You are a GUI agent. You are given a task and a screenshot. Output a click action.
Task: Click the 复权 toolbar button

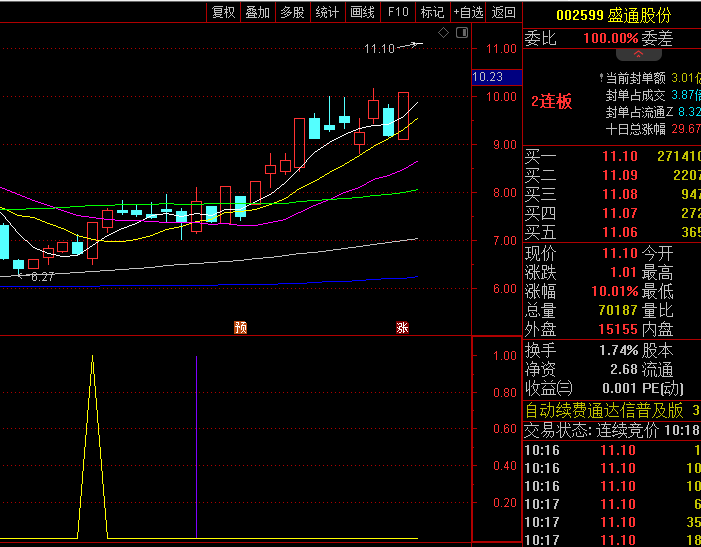(224, 12)
